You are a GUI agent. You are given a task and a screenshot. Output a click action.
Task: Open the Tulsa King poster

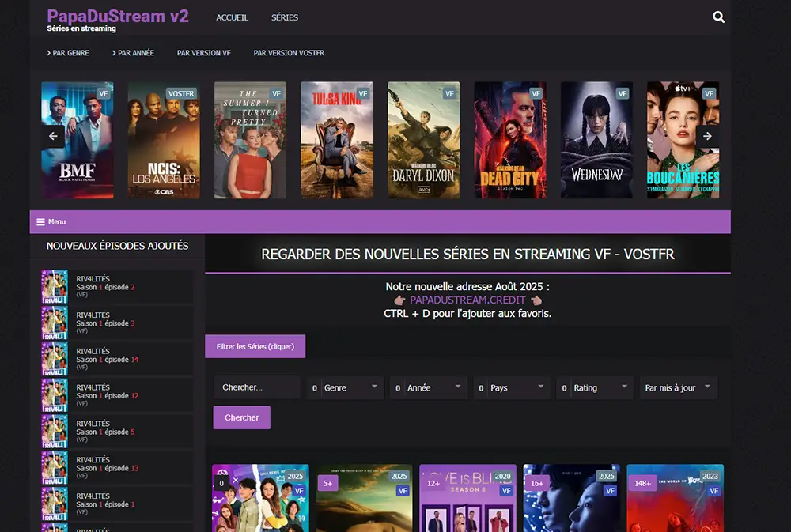coord(336,140)
